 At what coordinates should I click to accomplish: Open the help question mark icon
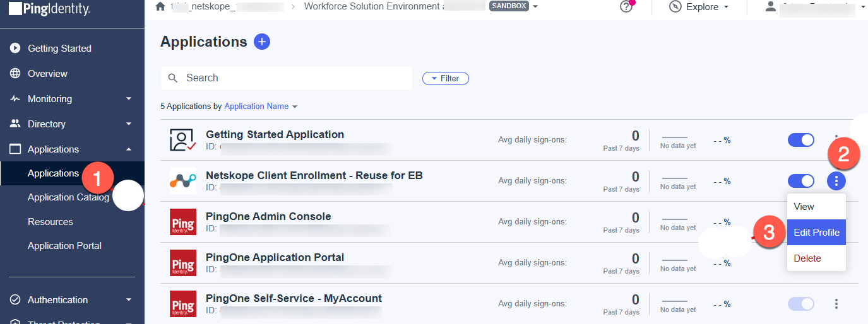click(626, 7)
